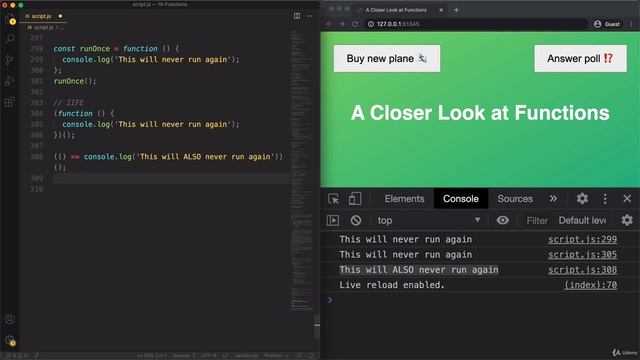640x360 pixels.
Task: Click line number 308 in the gutter
Action: pyautogui.click(x=36, y=157)
